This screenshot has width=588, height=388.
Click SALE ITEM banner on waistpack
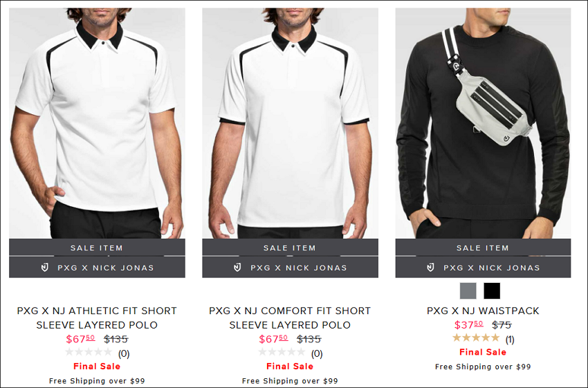tap(483, 248)
